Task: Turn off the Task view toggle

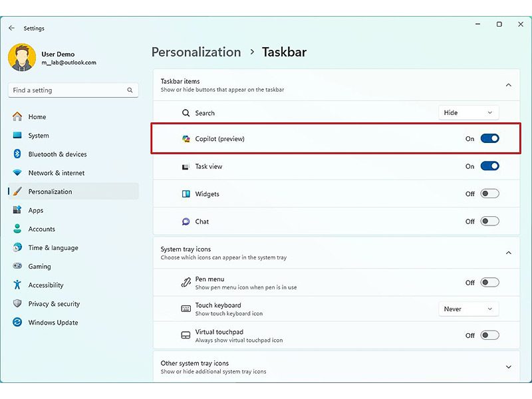Action: pyautogui.click(x=489, y=166)
